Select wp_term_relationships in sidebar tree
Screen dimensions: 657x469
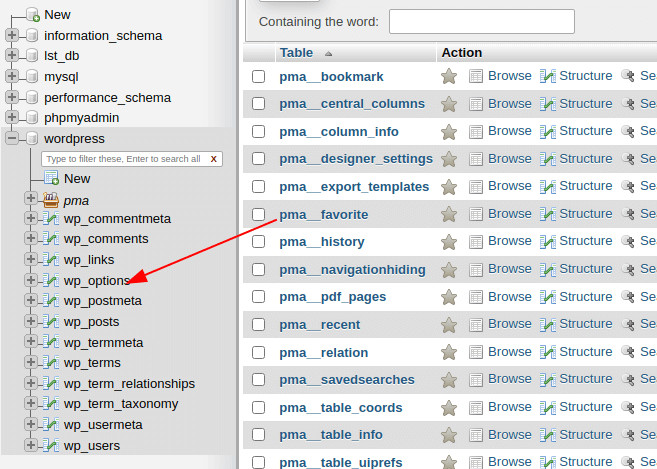pos(129,383)
